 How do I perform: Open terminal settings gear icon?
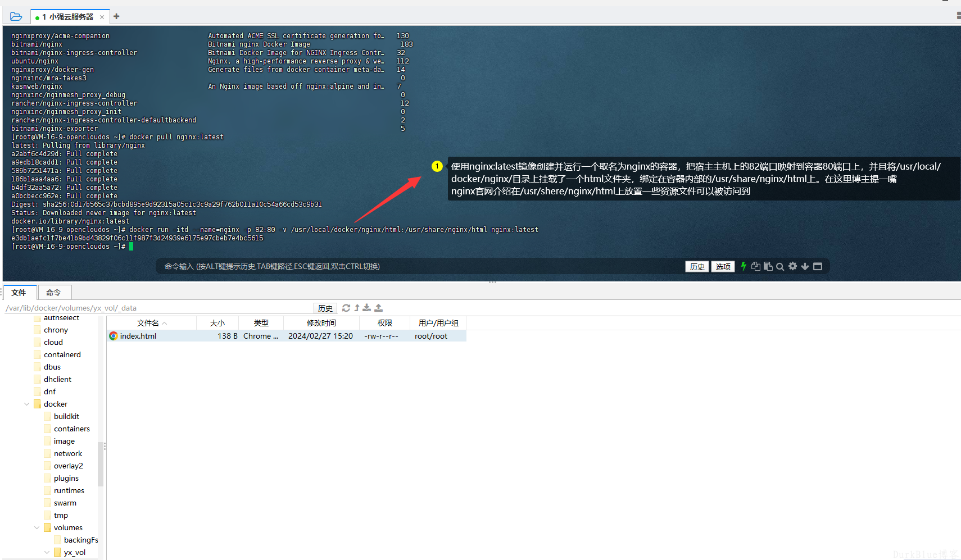pyautogui.click(x=792, y=266)
